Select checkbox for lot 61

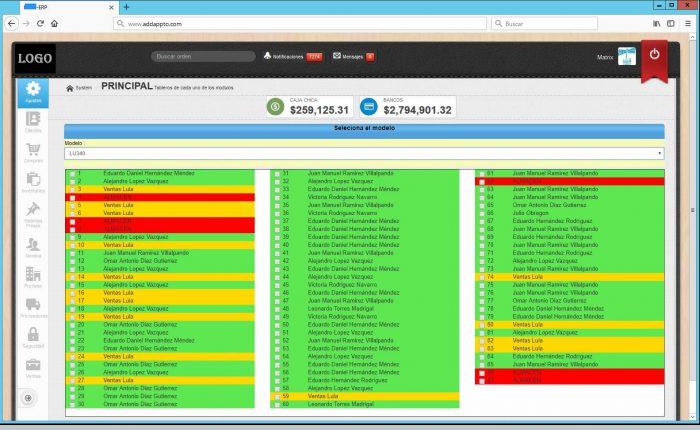481,174
